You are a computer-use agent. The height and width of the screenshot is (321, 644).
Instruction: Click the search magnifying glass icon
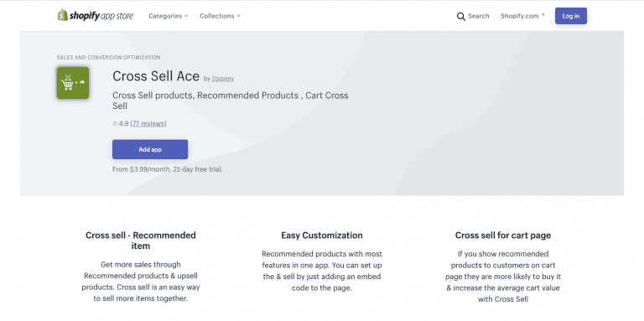[x=461, y=17]
